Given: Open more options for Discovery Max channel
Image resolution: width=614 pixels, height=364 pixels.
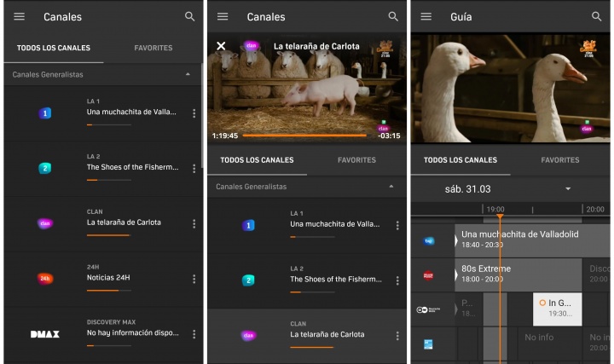Looking at the screenshot, I should click(194, 334).
